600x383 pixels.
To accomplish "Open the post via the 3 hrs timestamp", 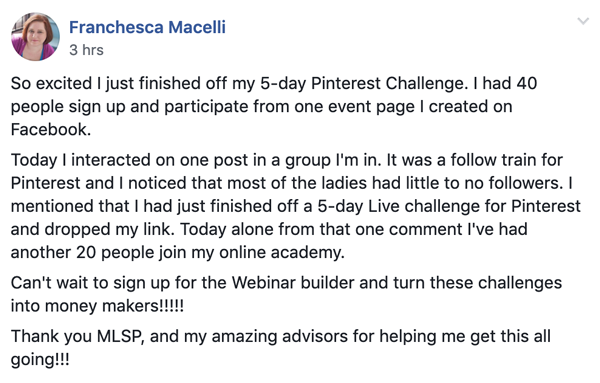I will coord(86,50).
